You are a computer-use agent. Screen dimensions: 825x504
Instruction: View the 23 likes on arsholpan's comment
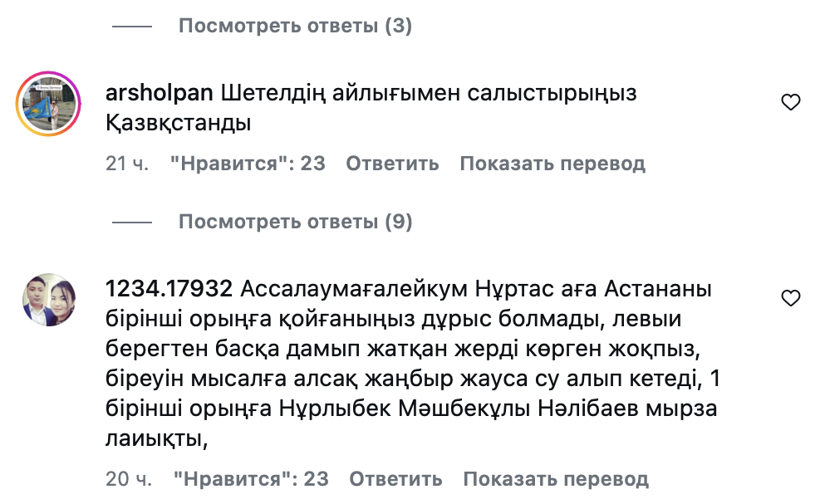pos(248,164)
